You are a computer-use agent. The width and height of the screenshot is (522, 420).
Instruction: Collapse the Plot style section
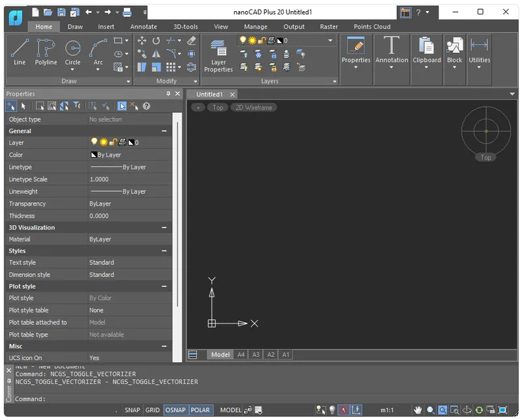tap(164, 286)
